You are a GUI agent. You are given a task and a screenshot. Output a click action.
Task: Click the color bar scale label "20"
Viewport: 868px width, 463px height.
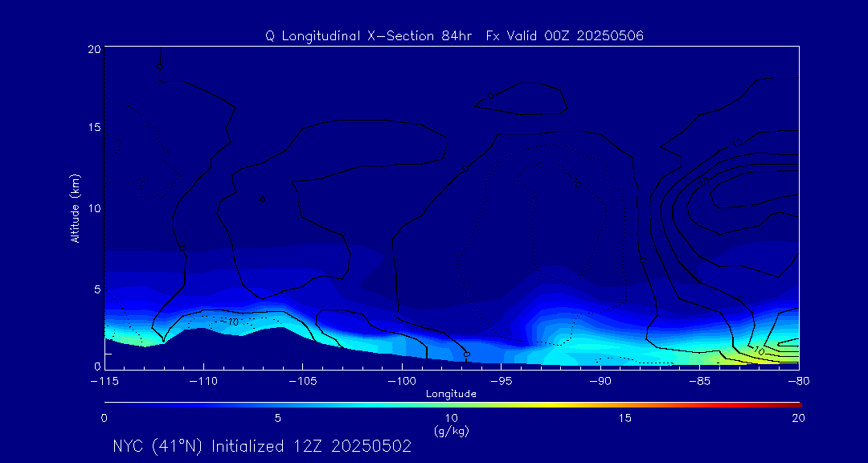coord(798,418)
